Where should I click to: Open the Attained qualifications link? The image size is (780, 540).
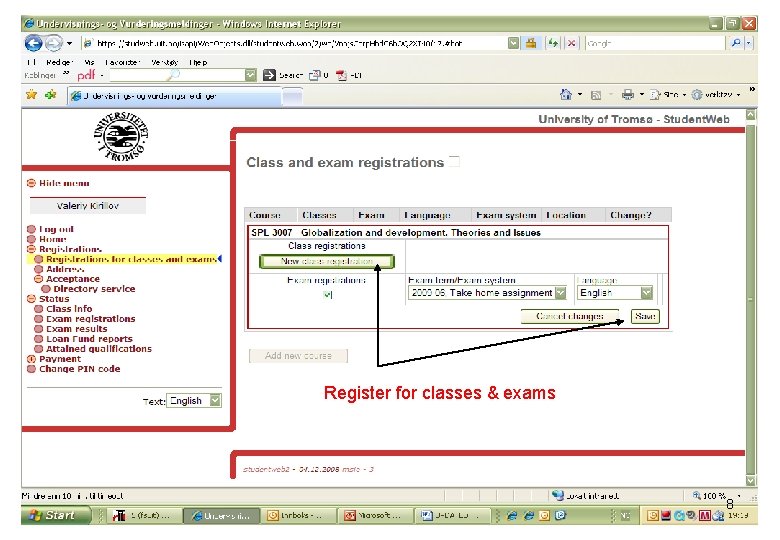[99, 349]
